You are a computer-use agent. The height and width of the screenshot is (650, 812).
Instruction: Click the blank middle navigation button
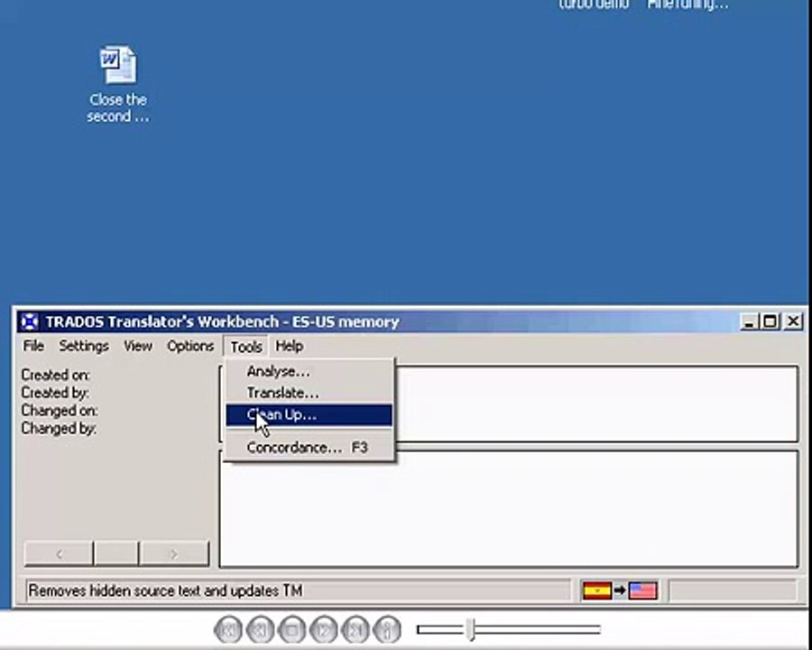(116, 554)
